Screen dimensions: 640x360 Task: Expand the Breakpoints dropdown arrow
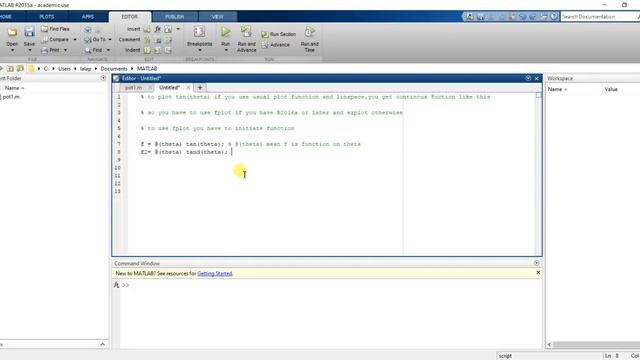(200, 50)
